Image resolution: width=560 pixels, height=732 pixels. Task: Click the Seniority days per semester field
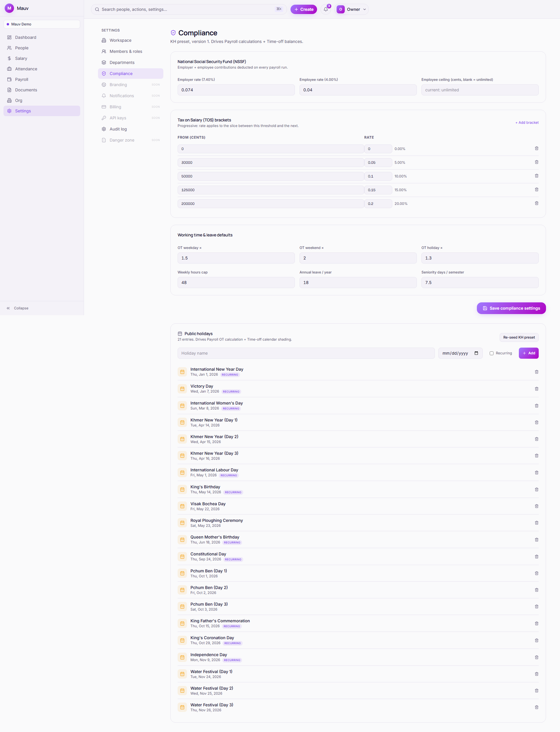pos(480,283)
